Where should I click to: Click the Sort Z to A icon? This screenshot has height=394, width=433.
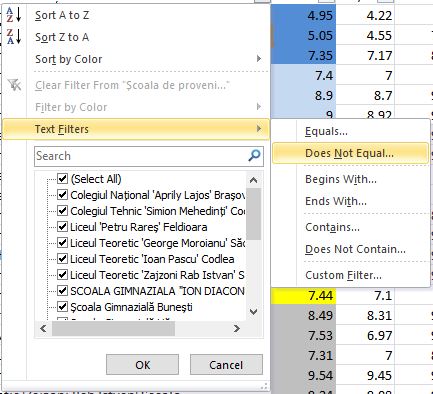coord(14,37)
